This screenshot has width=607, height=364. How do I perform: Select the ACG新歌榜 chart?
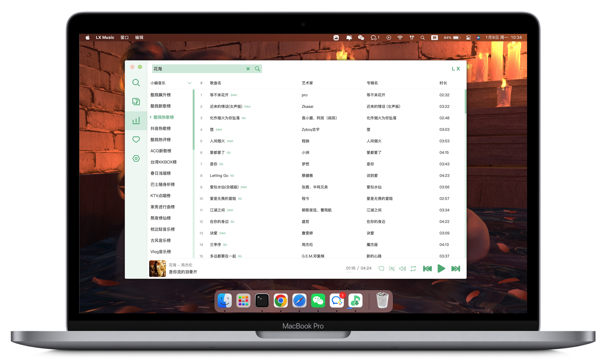click(161, 151)
